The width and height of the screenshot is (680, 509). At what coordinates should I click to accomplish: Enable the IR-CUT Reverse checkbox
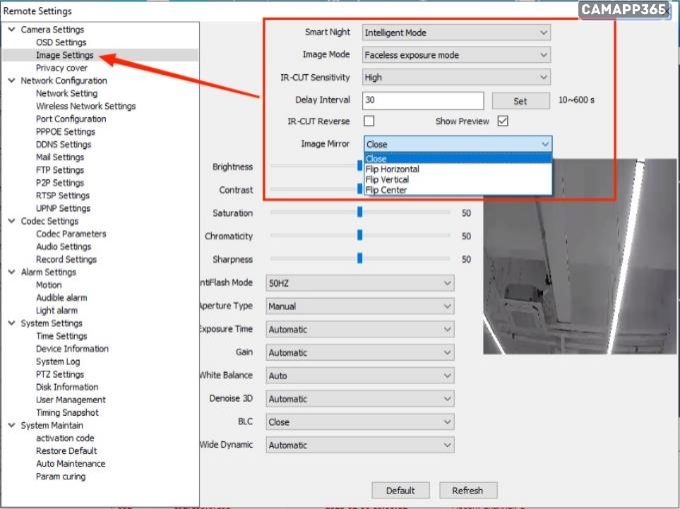coord(369,121)
